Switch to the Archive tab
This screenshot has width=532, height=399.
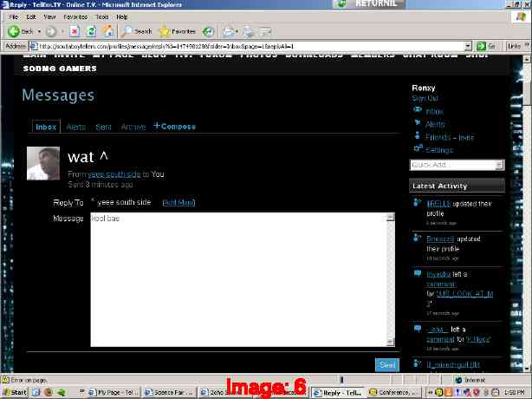tap(133, 127)
